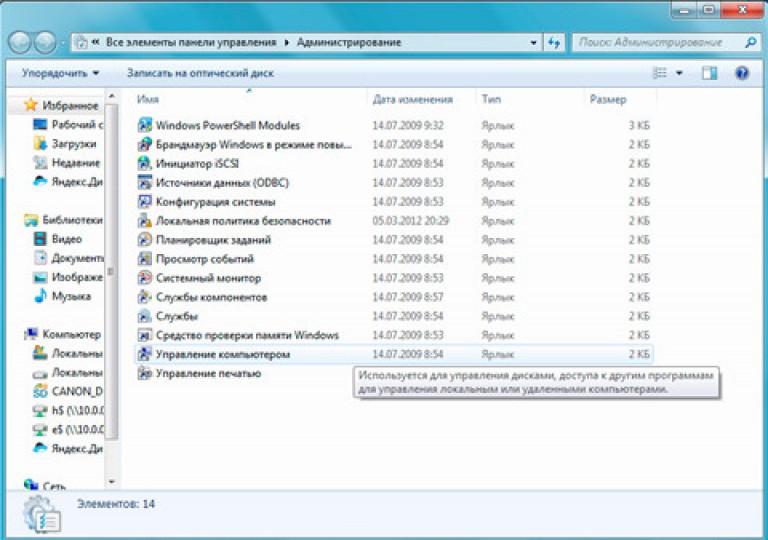Select the Системный монитор icon
The height and width of the screenshot is (540, 768).
(144, 278)
